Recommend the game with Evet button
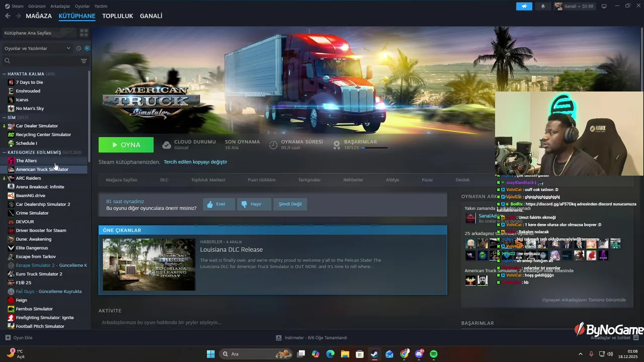Image resolution: width=644 pixels, height=362 pixels. 219,204
